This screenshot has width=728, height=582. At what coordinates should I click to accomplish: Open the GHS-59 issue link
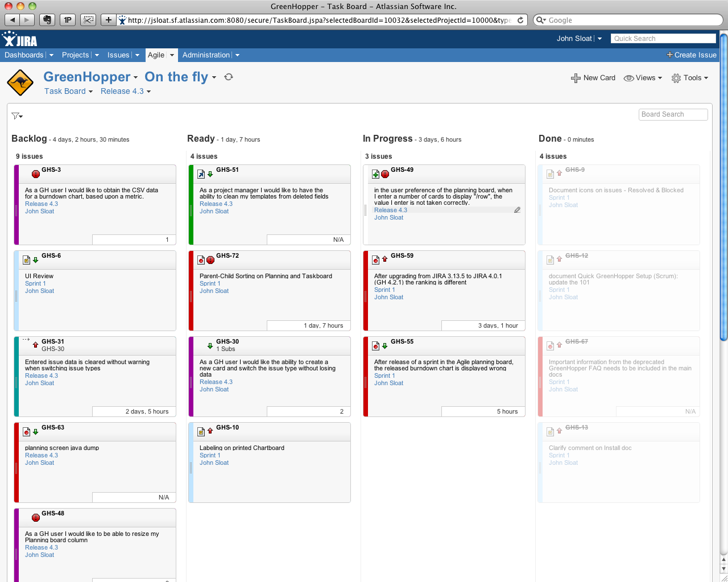point(402,255)
